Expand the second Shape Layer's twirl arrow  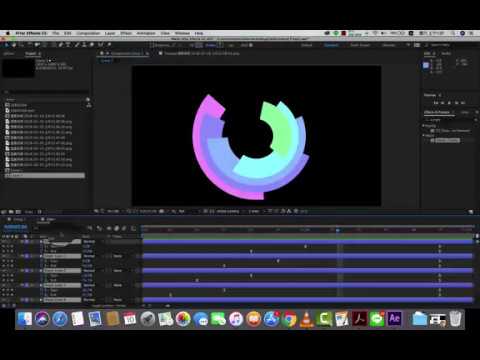(41, 256)
